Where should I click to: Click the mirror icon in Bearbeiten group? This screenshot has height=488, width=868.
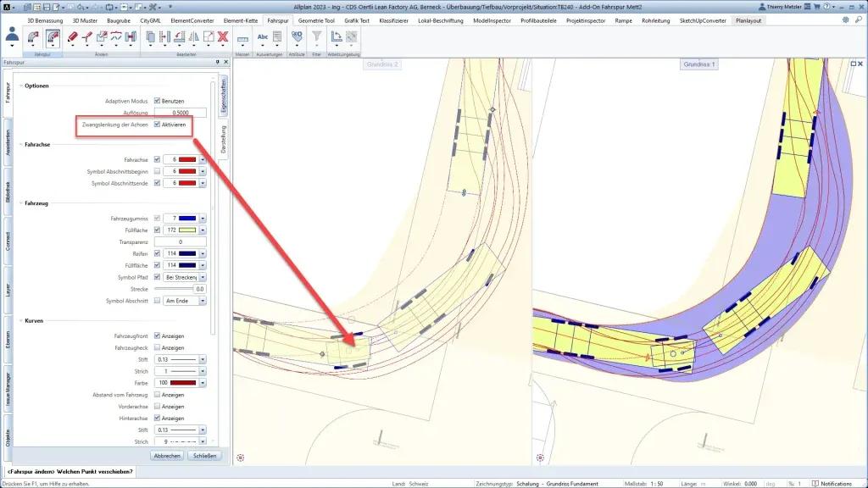click(x=192, y=36)
